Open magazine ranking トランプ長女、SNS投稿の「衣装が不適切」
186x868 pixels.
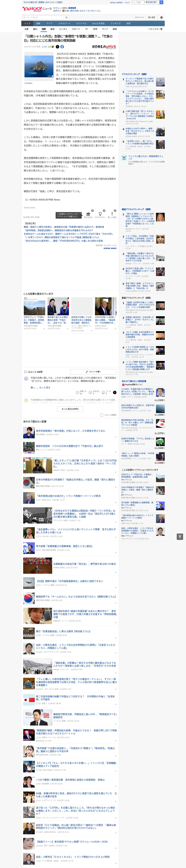tap(140, 240)
